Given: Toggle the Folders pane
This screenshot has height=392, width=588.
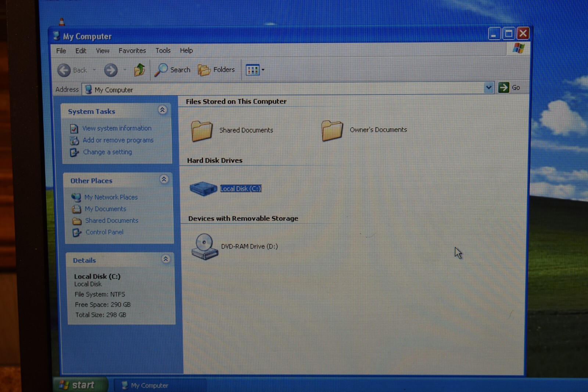Looking at the screenshot, I should point(216,69).
